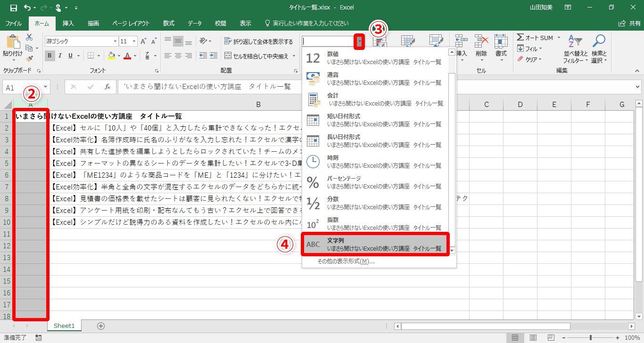Switch to Page Layout view in status bar

[x=533, y=337]
